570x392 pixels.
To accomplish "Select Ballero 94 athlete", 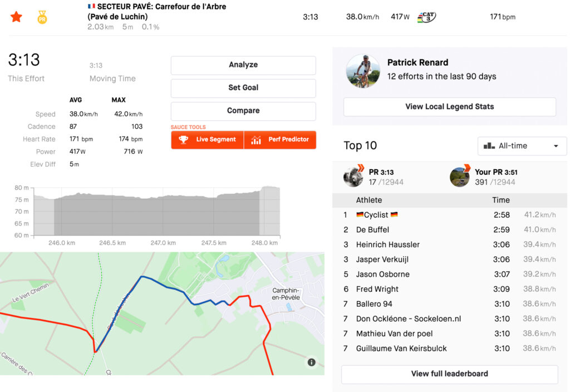I will (x=374, y=304).
